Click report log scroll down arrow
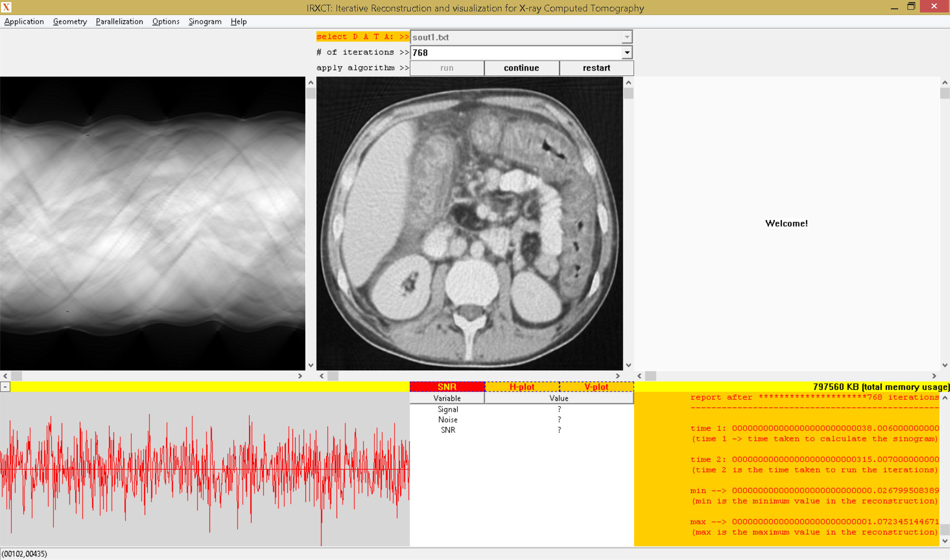This screenshot has width=950, height=560. (945, 541)
